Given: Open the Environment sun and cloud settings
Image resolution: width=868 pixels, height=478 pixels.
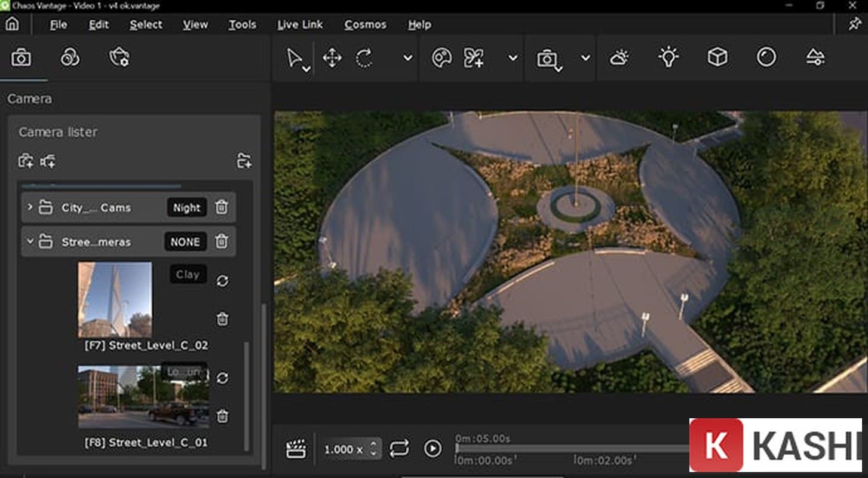Looking at the screenshot, I should pyautogui.click(x=619, y=58).
